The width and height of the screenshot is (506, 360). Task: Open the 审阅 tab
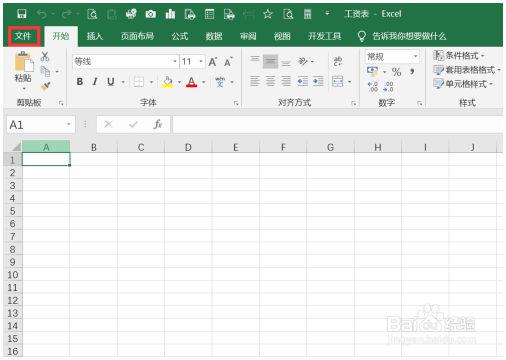pos(248,36)
